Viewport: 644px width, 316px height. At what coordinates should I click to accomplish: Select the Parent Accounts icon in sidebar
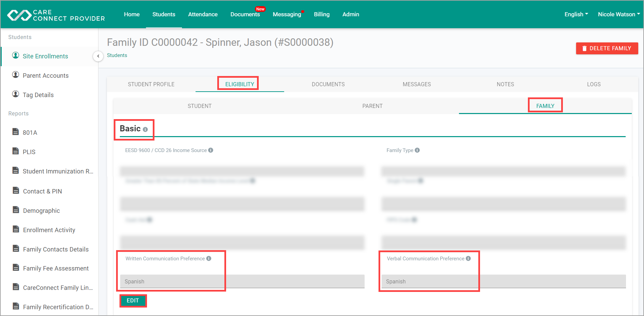pos(15,75)
